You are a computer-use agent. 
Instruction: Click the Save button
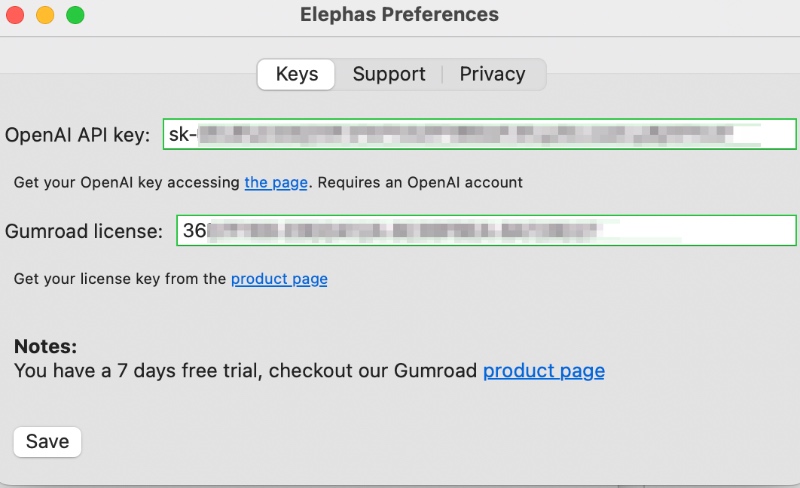click(47, 442)
